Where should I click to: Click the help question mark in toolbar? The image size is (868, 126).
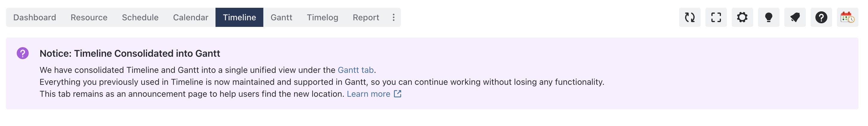tap(821, 17)
